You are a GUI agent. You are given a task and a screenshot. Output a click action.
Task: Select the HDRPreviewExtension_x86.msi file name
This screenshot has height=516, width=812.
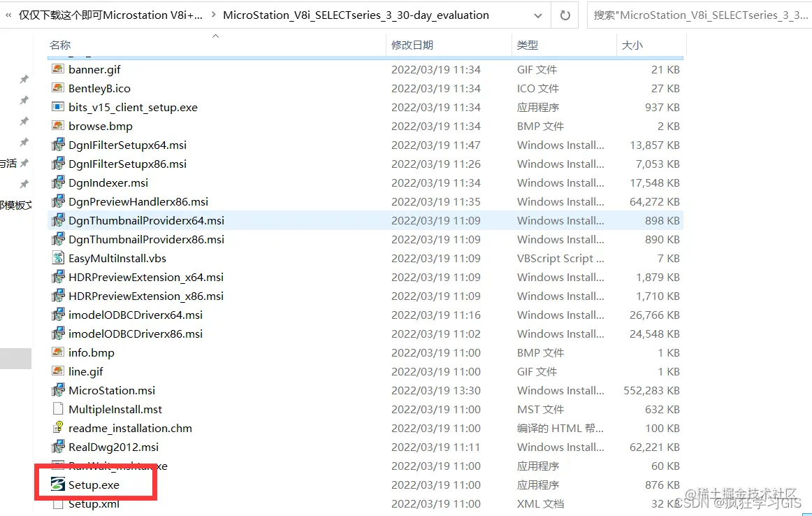point(146,296)
